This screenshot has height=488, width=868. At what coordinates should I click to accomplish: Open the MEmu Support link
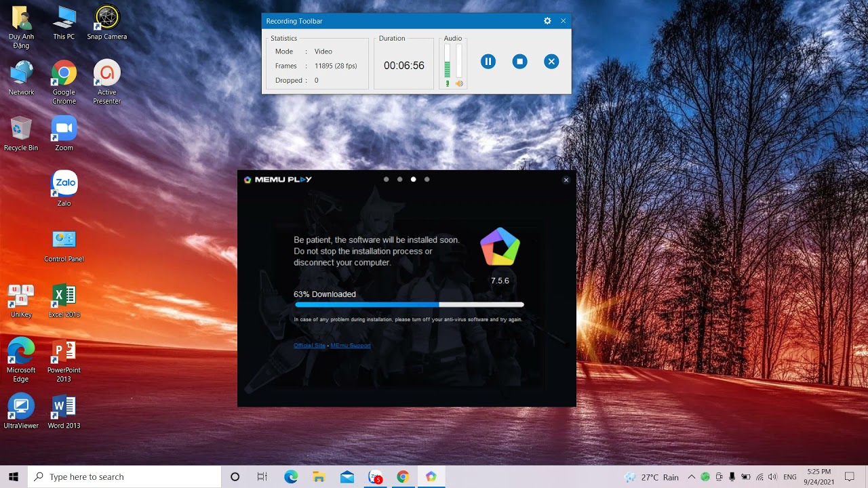(x=351, y=346)
